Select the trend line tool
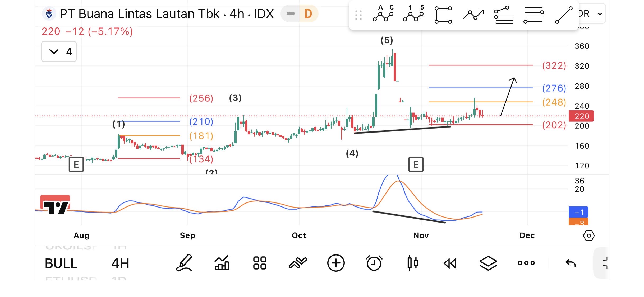Screen dimensions: 644x297 [x=563, y=15]
